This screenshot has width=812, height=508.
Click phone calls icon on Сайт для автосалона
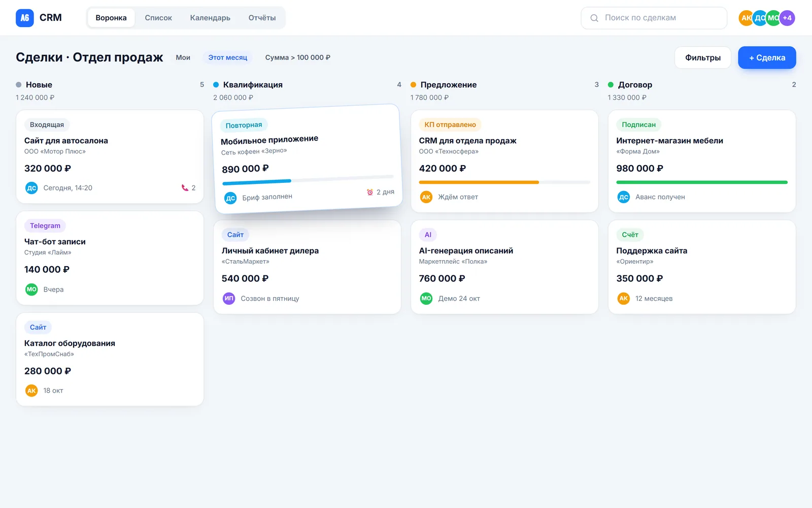pyautogui.click(x=185, y=188)
